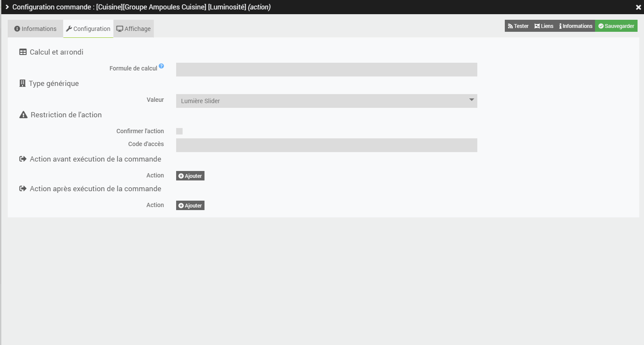Screen dimensions: 644x345
Task: Click the Restriction de l'action heading text
Action: click(x=66, y=115)
